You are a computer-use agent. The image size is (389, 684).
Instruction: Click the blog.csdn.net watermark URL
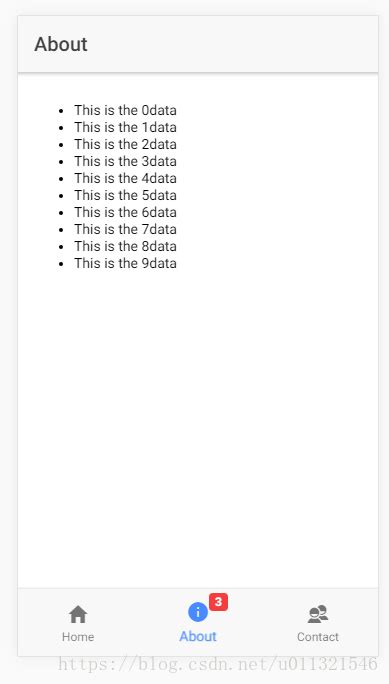pos(218,664)
